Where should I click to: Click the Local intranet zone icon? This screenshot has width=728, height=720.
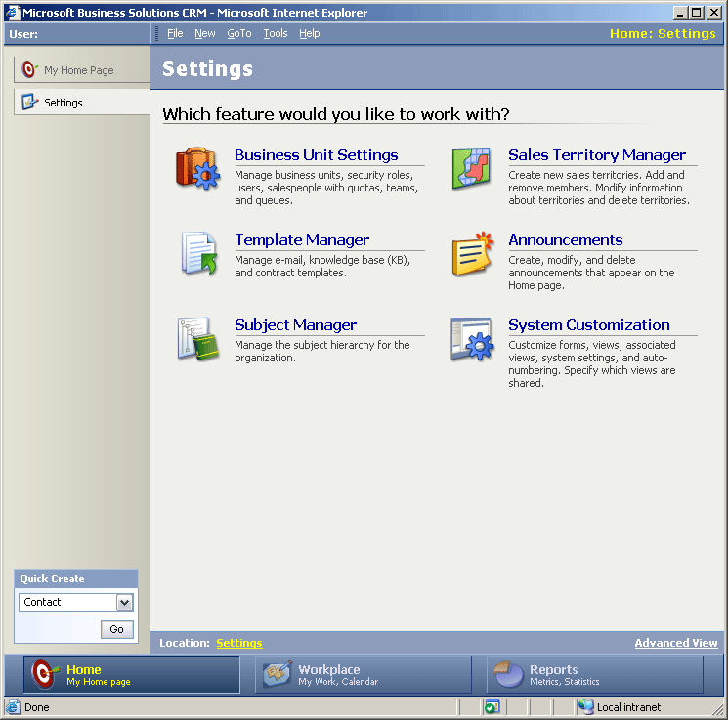tap(586, 707)
